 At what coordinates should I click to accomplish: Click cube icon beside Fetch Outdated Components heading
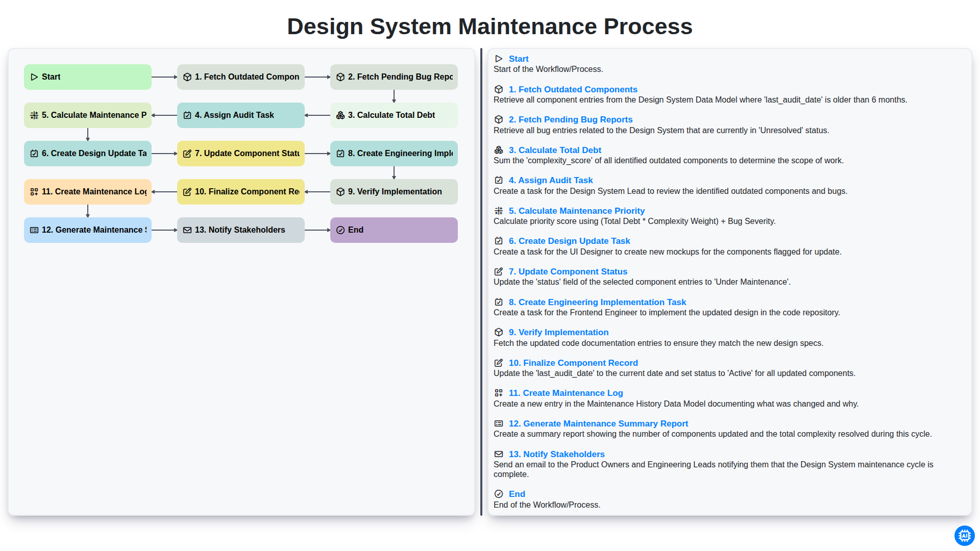coord(499,89)
